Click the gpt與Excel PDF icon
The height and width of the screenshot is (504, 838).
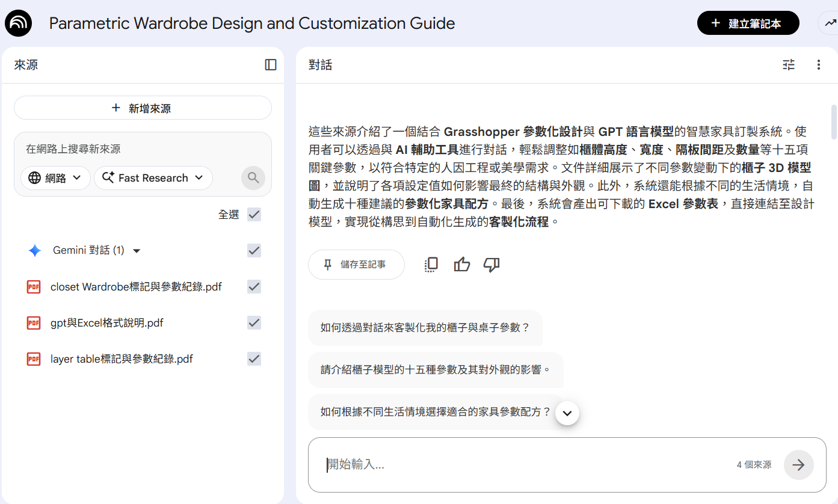[34, 323]
